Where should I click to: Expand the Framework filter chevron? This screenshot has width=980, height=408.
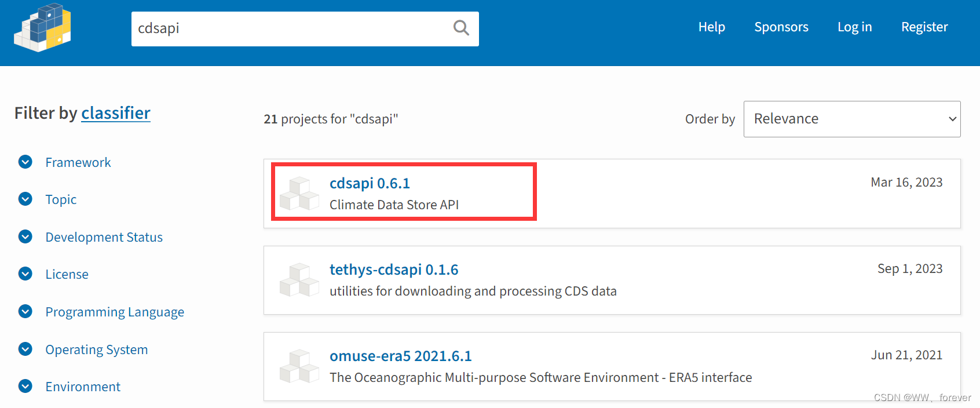point(25,162)
